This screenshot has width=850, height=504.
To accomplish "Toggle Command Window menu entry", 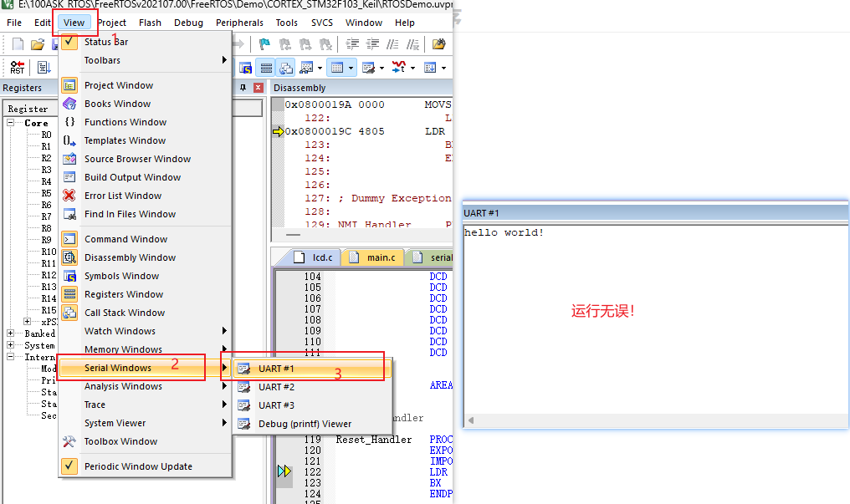I will (x=146, y=239).
